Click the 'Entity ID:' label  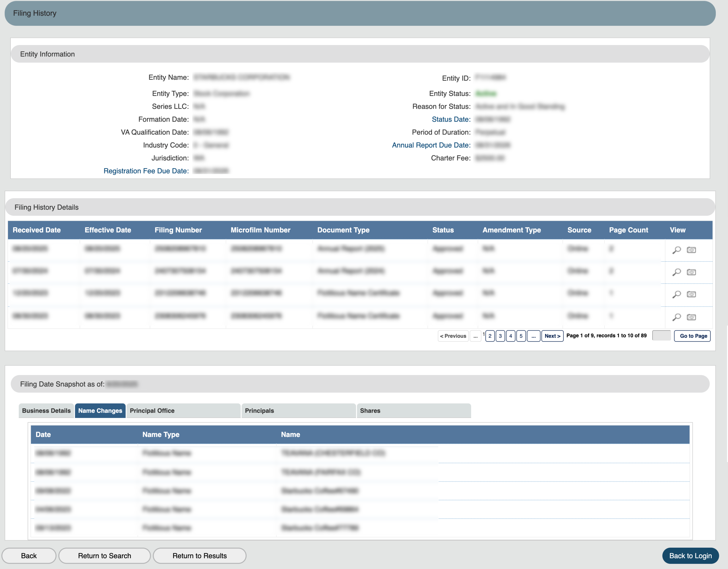click(x=456, y=78)
